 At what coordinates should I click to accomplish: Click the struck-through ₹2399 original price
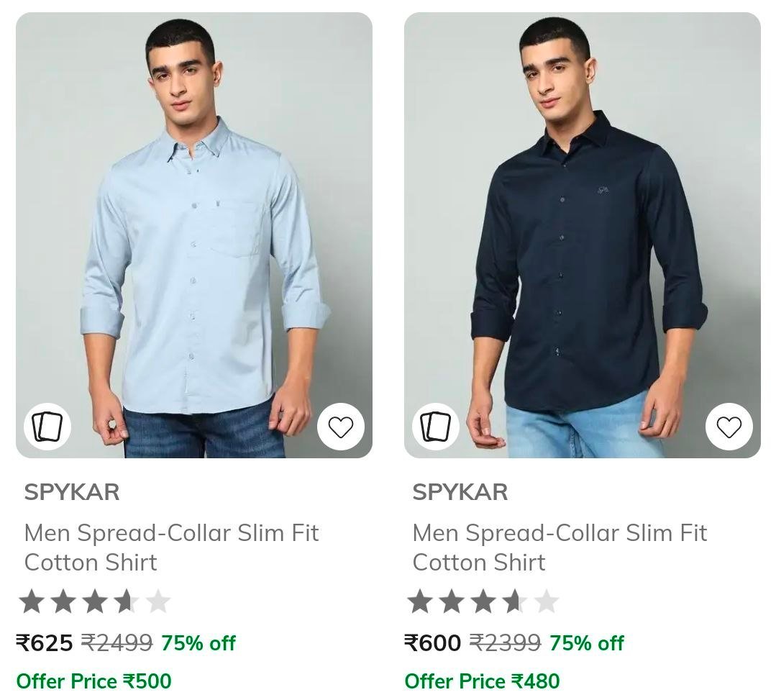pos(505,643)
